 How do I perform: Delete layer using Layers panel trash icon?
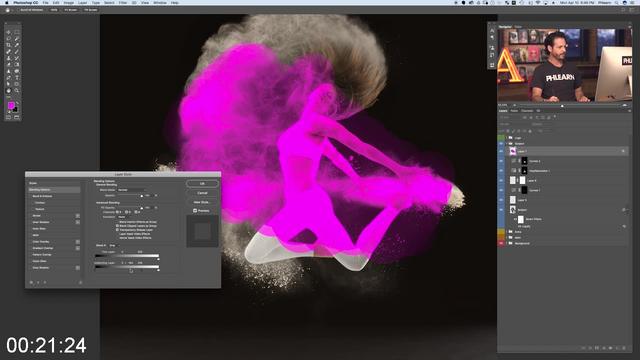tap(624, 348)
